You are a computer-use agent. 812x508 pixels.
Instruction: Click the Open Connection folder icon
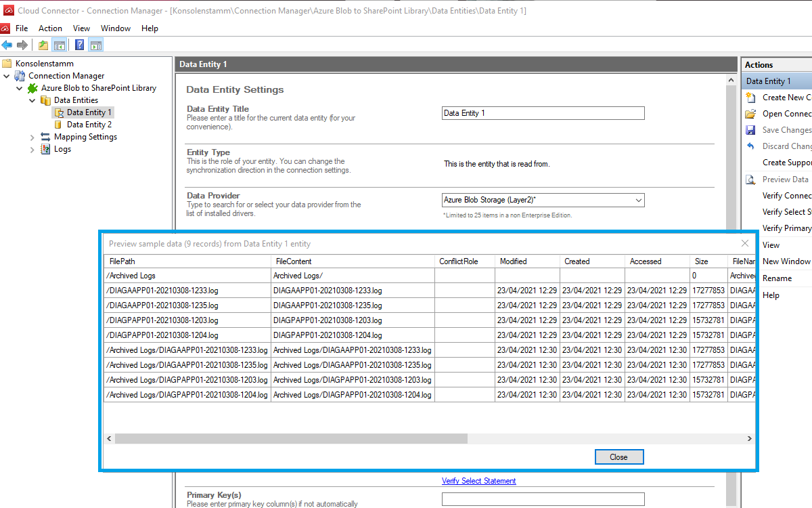point(750,114)
